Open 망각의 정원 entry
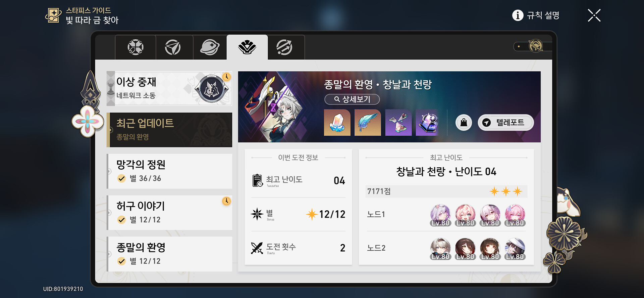 (x=169, y=171)
